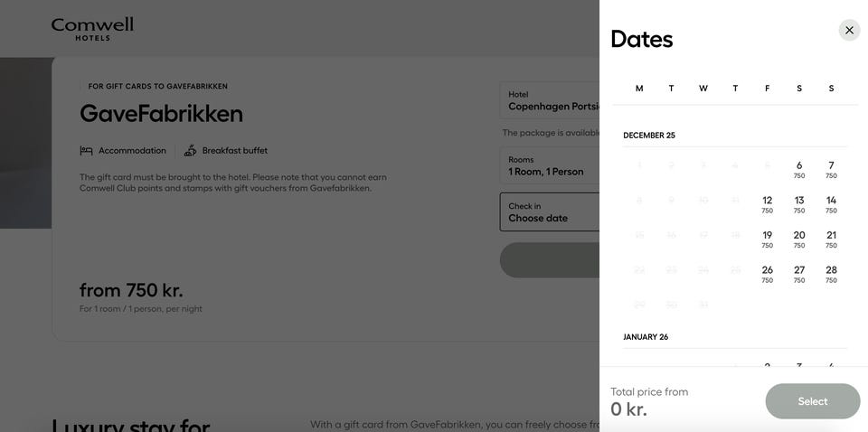The image size is (868, 432).
Task: Click the Dates panel title
Action: (642, 39)
